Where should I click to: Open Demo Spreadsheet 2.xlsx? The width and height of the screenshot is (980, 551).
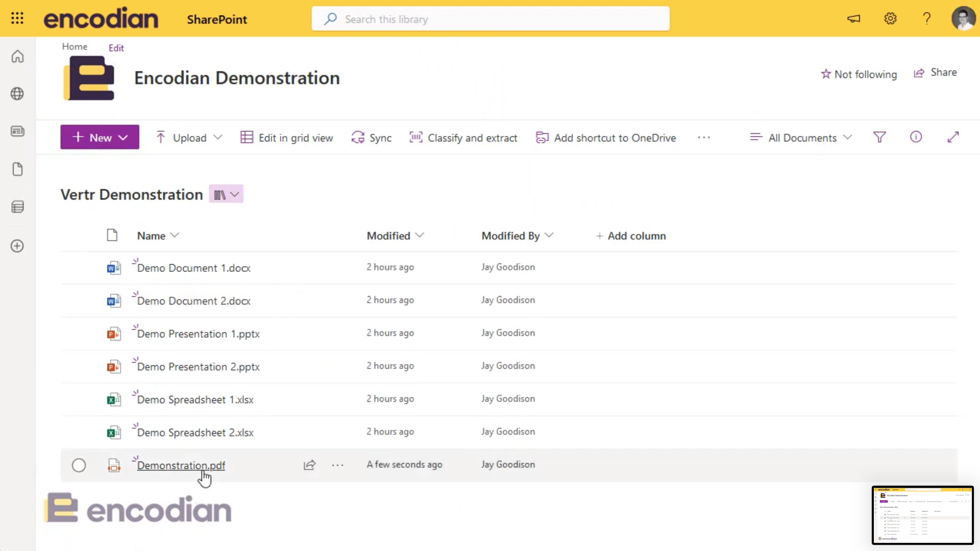coord(195,433)
